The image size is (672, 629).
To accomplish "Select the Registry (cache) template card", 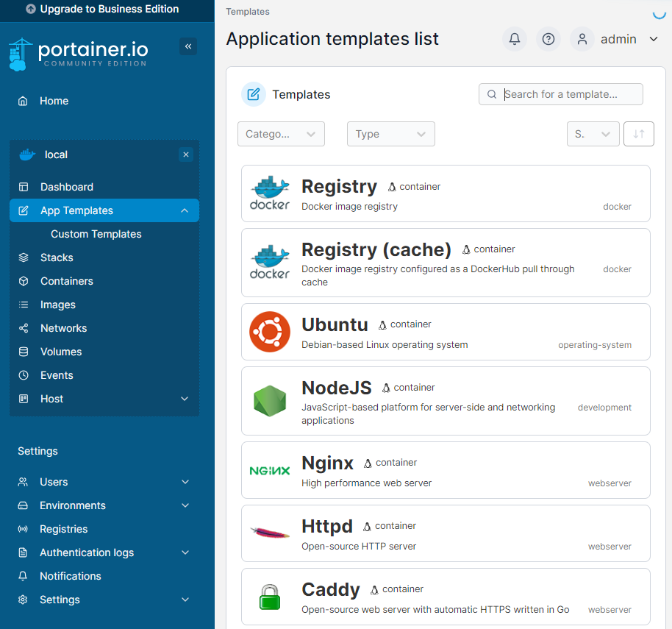I will (x=446, y=263).
